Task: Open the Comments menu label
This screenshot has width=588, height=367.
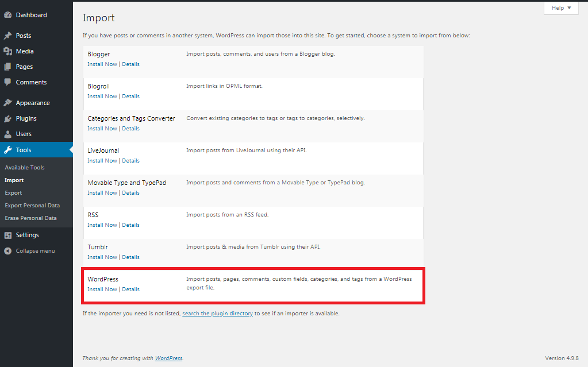Action: tap(31, 82)
